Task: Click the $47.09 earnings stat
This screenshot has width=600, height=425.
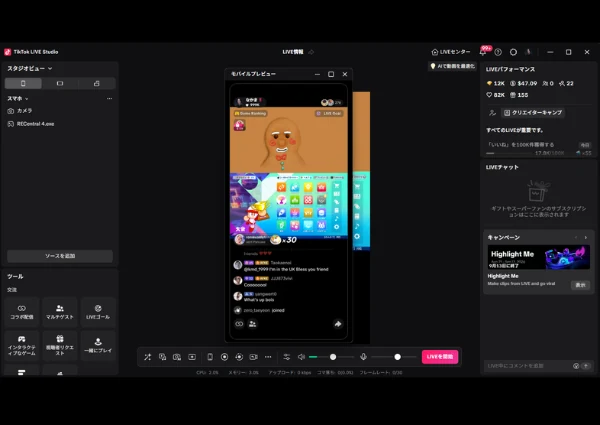Action: tap(523, 83)
